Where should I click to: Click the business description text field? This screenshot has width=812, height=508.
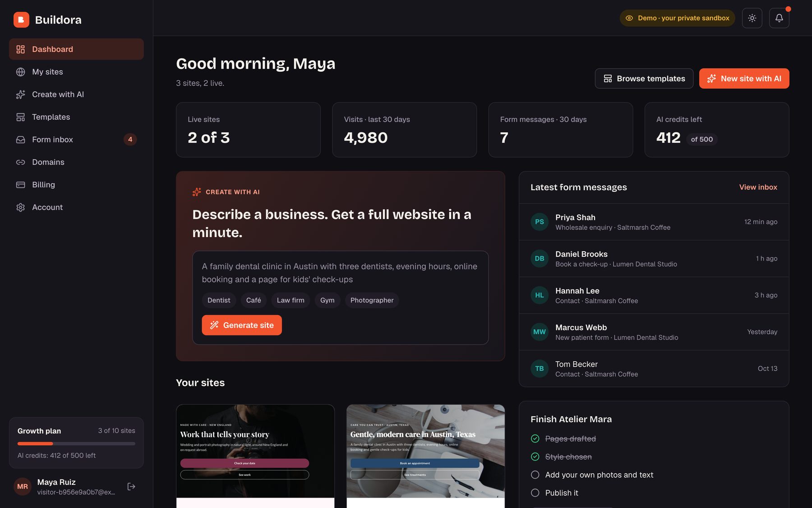(340, 273)
